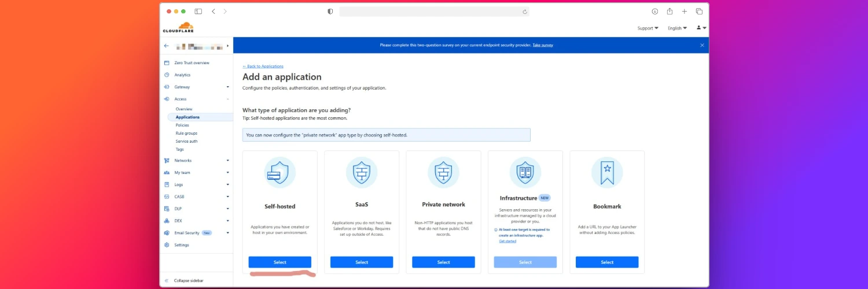Open Policies under Access

coord(182,125)
